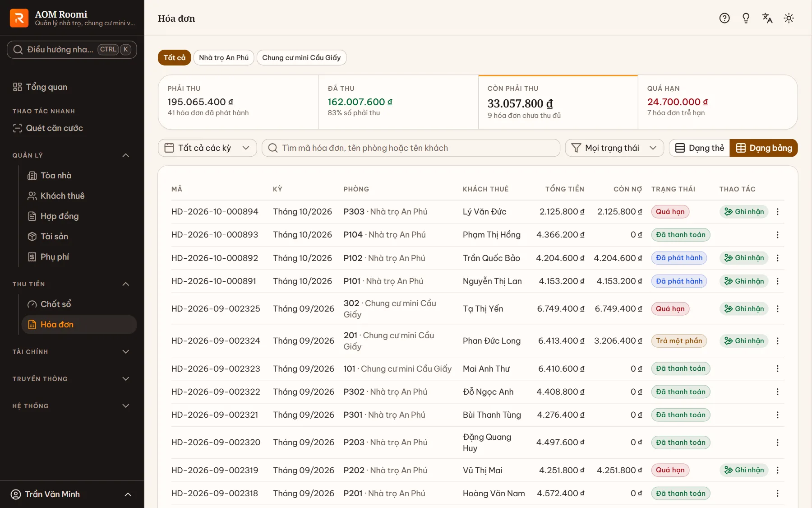Open more menu for Mai Anh Thư

778,368
